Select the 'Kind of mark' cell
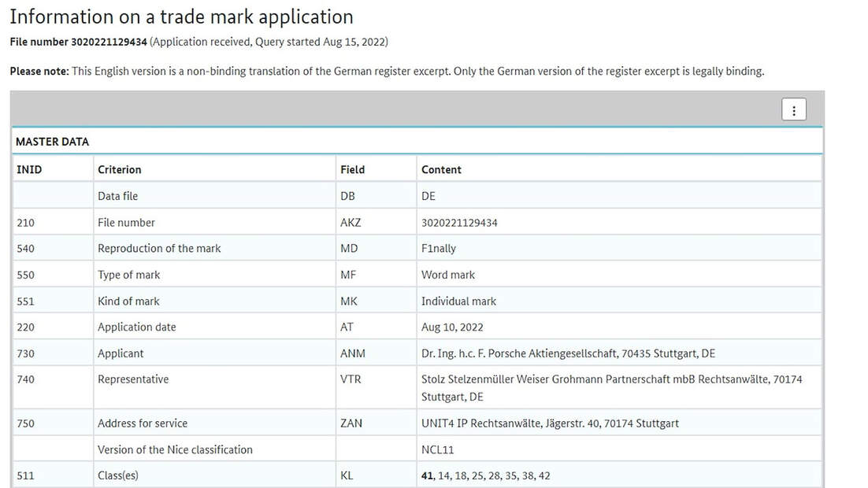Screen dimensions: 868x488 pyautogui.click(x=214, y=301)
